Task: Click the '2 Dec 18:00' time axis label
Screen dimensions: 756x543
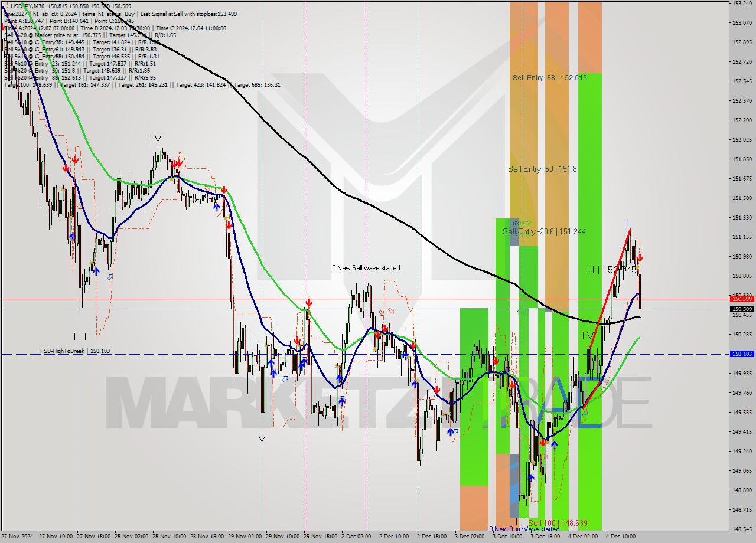Action: click(x=432, y=537)
